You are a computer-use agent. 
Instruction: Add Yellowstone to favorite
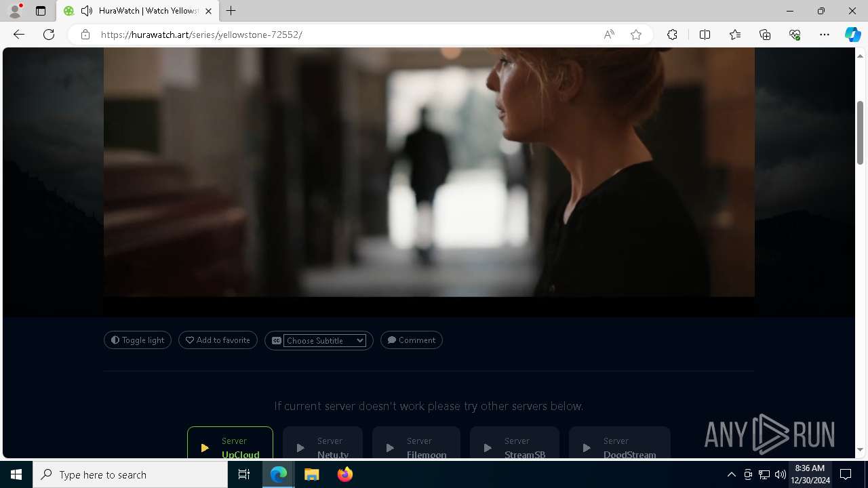tap(218, 340)
